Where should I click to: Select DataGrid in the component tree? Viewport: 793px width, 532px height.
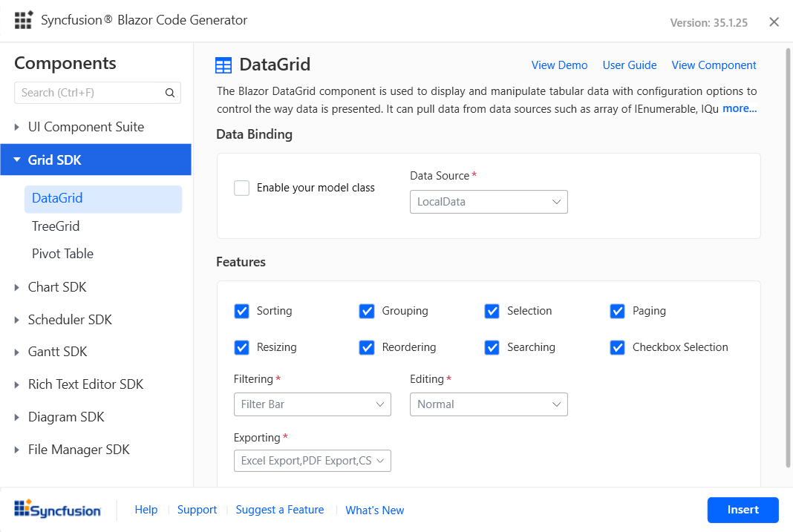click(103, 199)
